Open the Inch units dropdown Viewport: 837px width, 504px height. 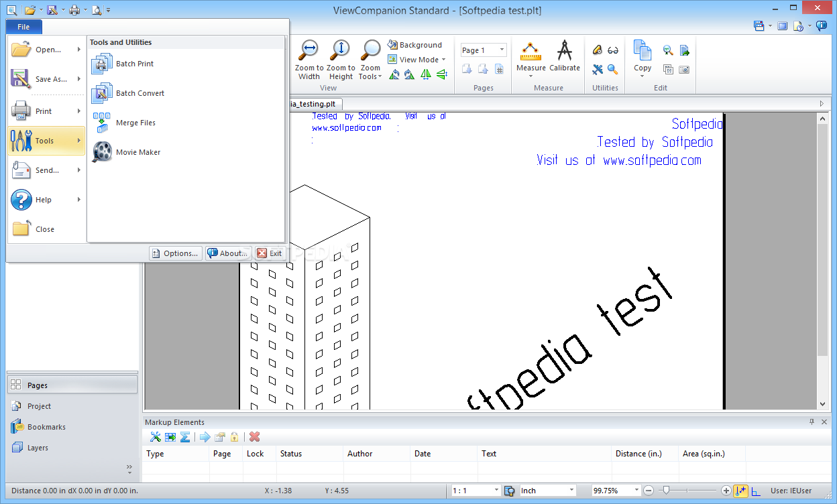click(547, 491)
